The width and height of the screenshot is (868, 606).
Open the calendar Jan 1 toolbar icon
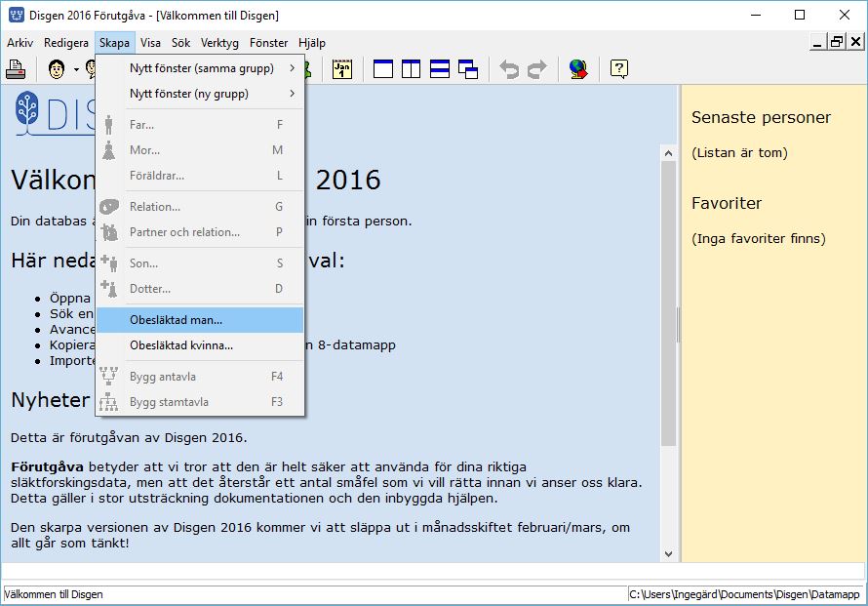pos(342,69)
